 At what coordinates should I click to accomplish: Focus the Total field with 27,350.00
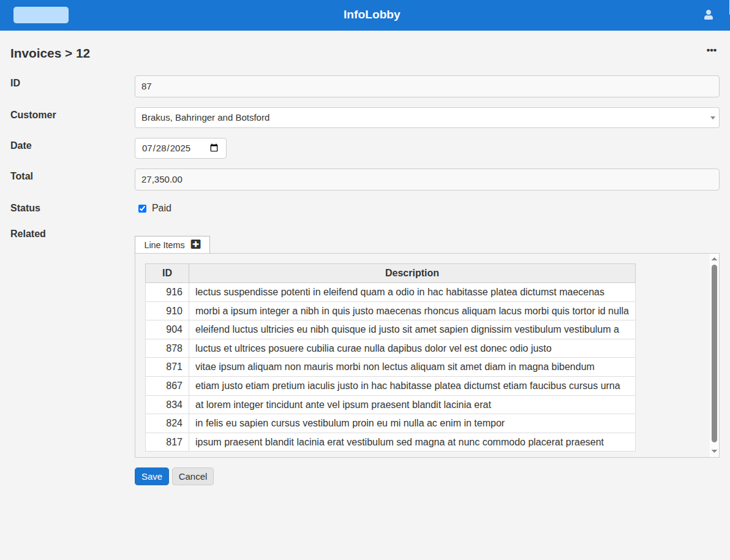pyautogui.click(x=426, y=180)
